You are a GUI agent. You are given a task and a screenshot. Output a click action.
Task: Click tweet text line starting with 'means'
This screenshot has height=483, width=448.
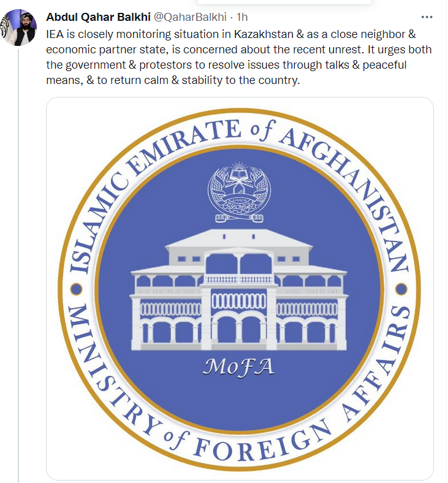(x=173, y=80)
